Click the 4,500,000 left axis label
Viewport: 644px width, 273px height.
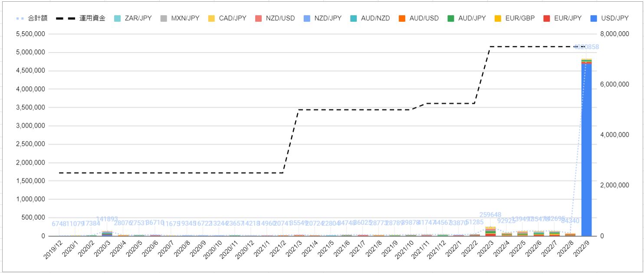(30, 71)
